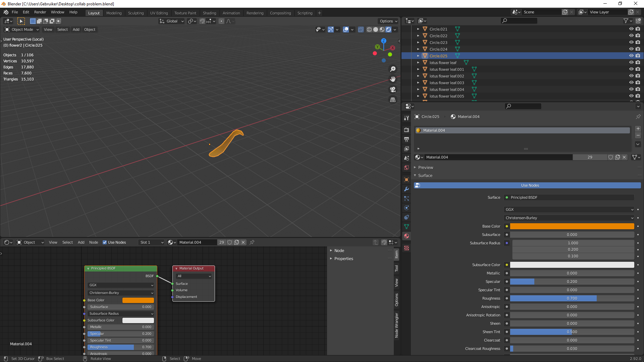This screenshot has width=644, height=362.
Task: Open the GGX distribution dropdown in properties
Action: click(569, 209)
